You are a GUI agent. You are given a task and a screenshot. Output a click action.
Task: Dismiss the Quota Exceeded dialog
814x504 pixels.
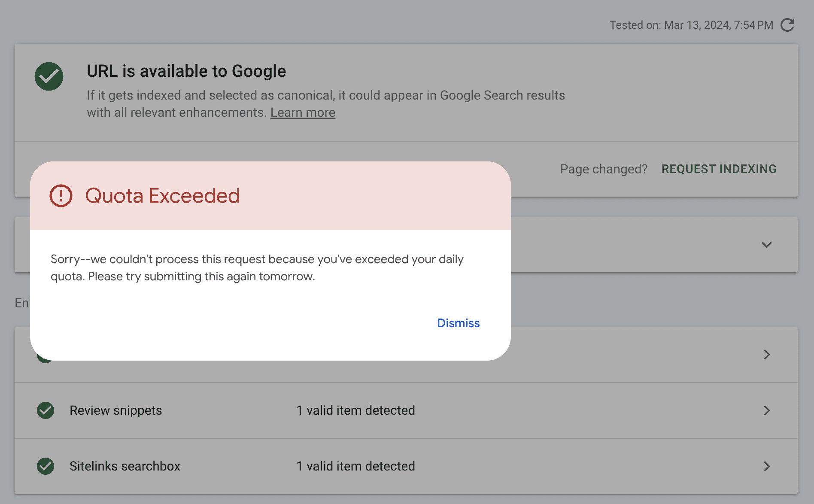click(458, 323)
